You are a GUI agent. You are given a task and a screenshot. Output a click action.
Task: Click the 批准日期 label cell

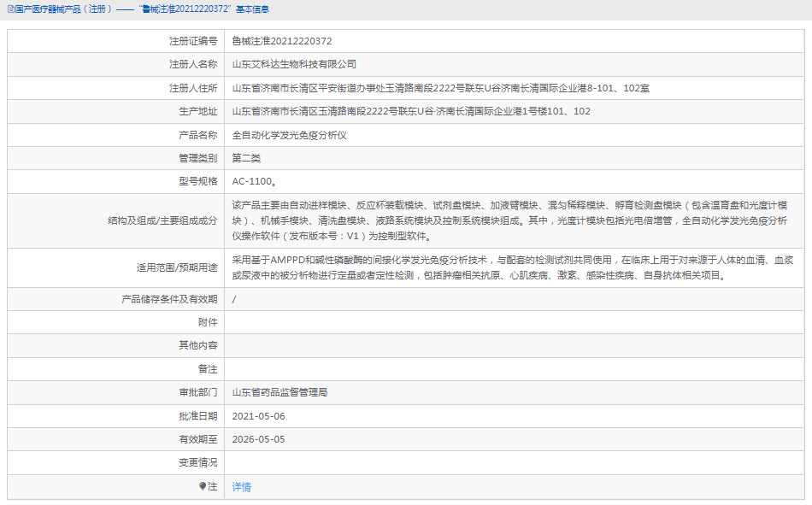point(116,416)
